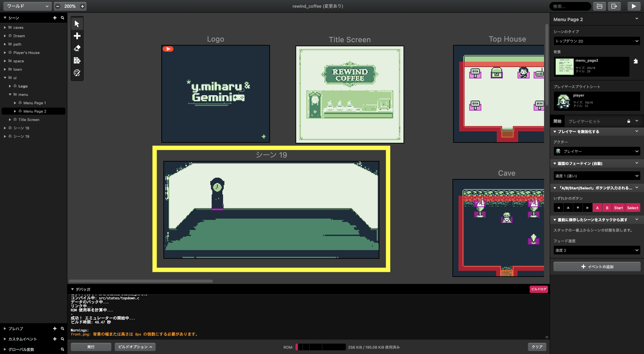Switch to the 開始 script tab
This screenshot has height=354, width=644.
click(x=557, y=121)
